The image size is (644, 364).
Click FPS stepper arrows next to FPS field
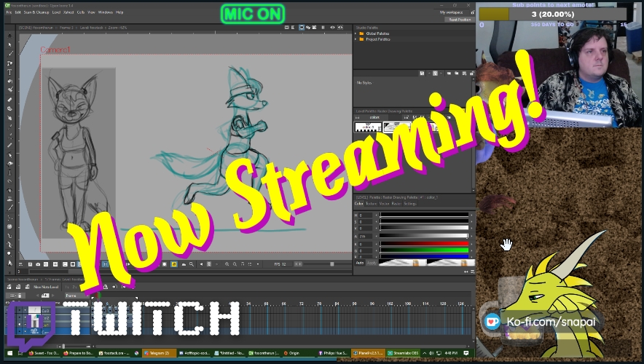click(x=299, y=264)
